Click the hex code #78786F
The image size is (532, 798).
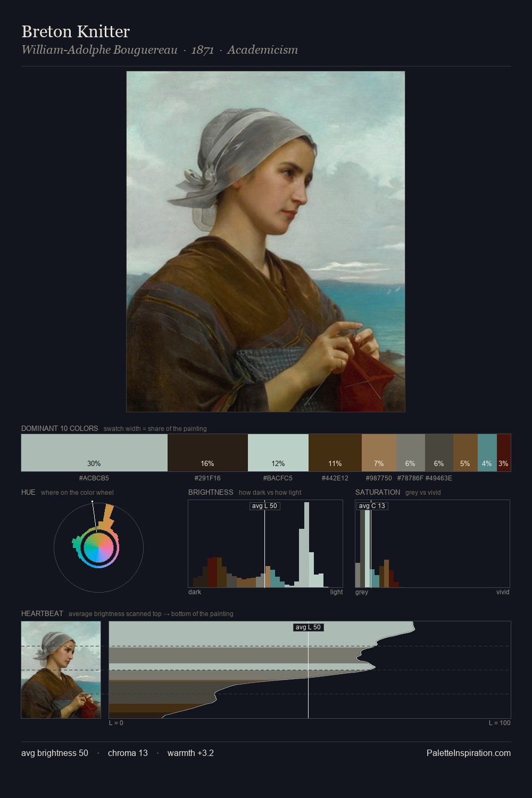[410, 478]
